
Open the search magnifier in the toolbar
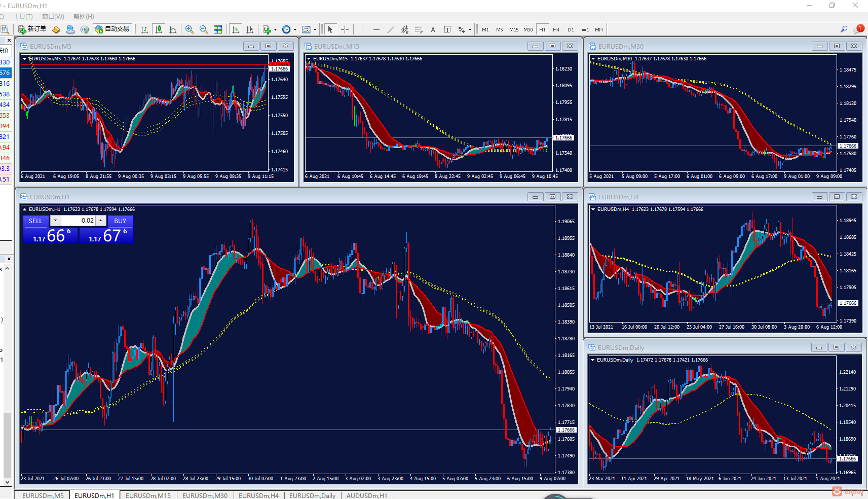[x=844, y=29]
